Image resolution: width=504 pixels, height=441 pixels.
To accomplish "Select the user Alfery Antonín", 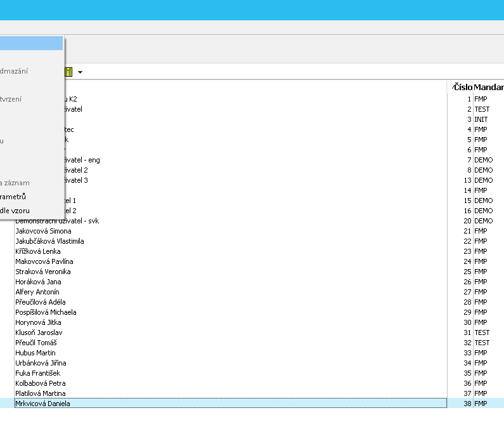I will pos(37,292).
